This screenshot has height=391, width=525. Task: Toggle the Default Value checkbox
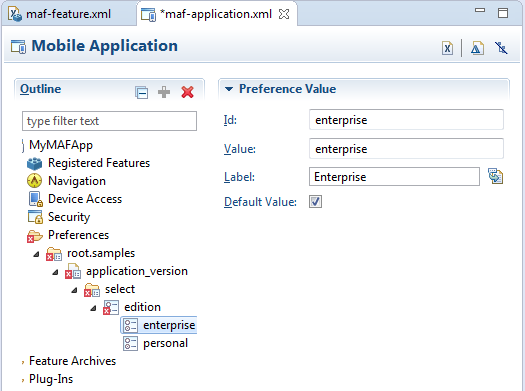(315, 202)
